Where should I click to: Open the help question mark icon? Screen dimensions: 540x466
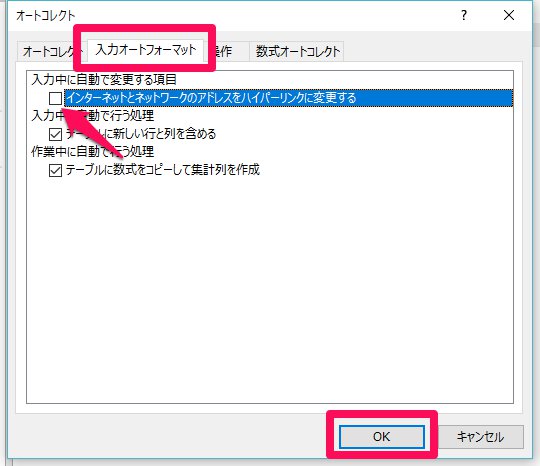pyautogui.click(x=464, y=15)
